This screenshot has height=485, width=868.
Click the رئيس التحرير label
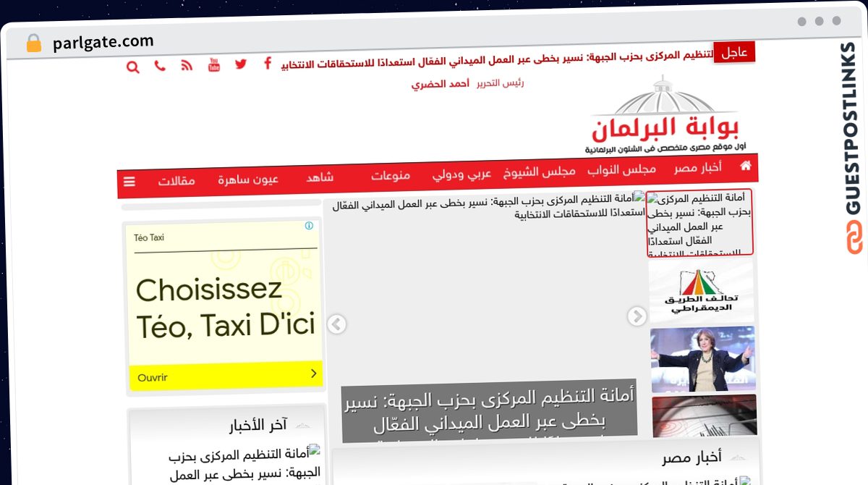(500, 83)
